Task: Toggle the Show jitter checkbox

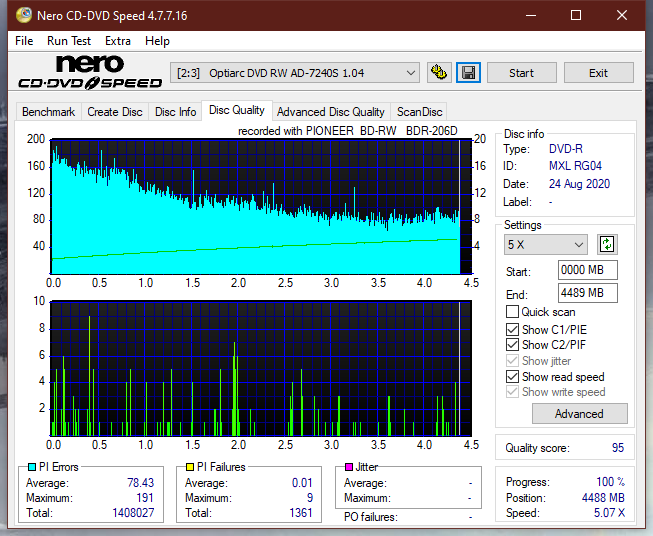Action: tap(512, 361)
